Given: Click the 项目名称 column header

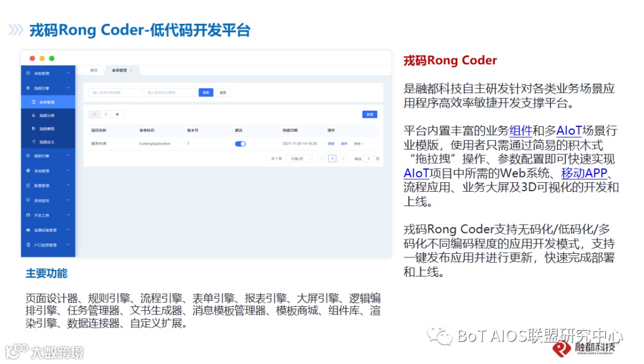Looking at the screenshot, I should click(x=98, y=130).
